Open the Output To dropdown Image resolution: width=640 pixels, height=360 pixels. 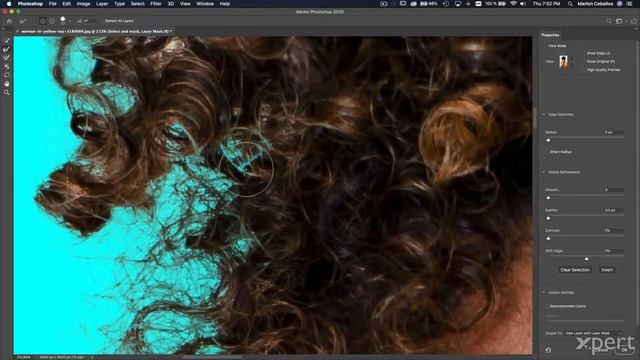coord(593,333)
